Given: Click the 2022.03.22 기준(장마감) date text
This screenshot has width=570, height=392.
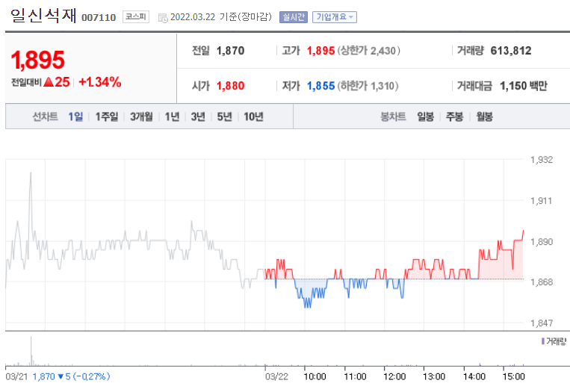Looking at the screenshot, I should 221,17.
